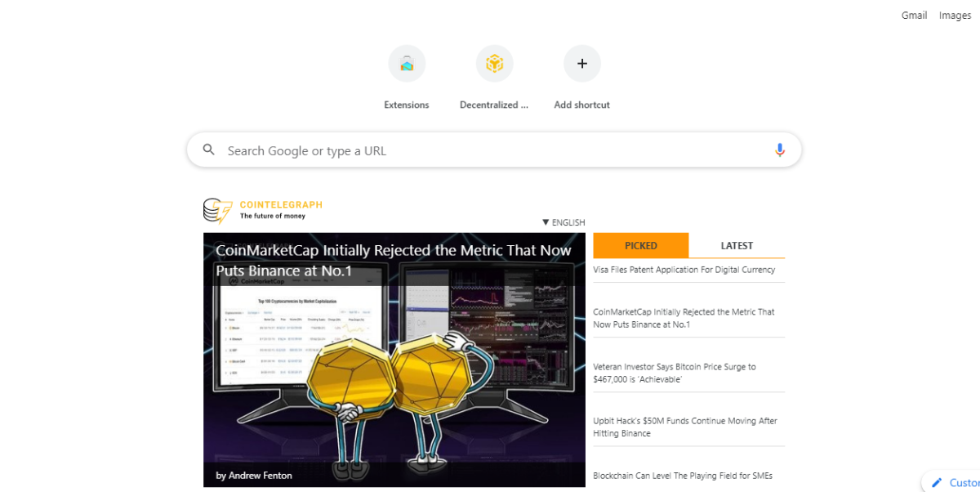Click the Add shortcut plus icon

(582, 64)
